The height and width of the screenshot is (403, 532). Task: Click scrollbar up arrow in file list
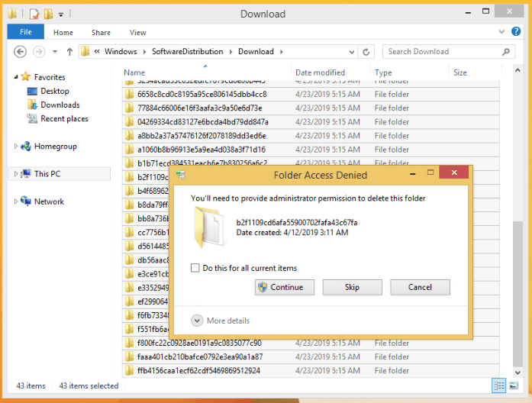[517, 70]
